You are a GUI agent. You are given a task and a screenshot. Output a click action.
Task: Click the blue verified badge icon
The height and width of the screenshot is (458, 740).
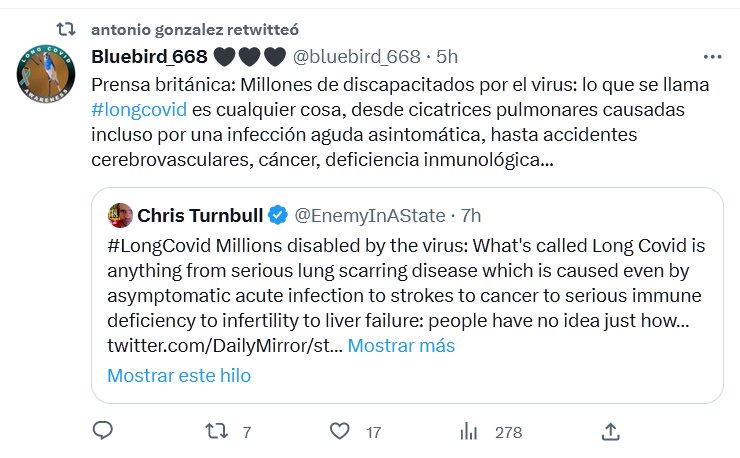click(275, 215)
